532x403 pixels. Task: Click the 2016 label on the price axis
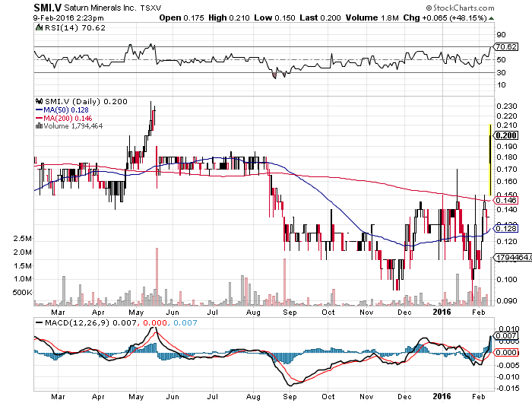tap(442, 312)
